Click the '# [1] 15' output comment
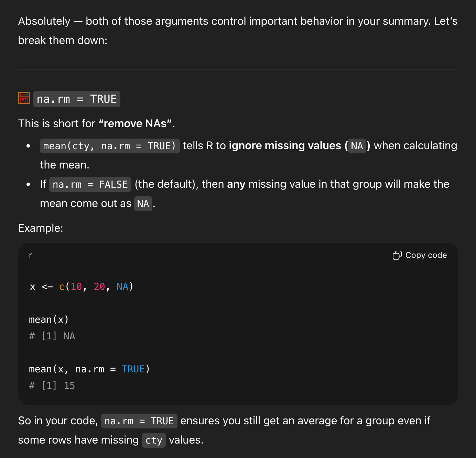The image size is (476, 458). coord(52,385)
